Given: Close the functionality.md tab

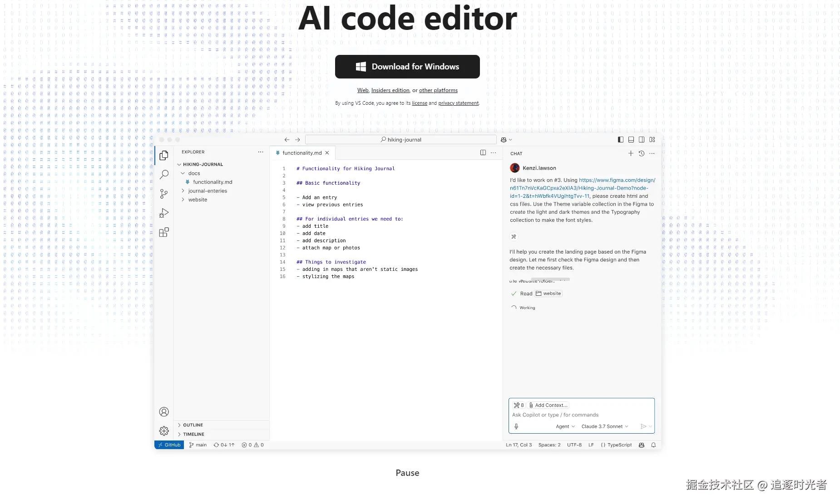Looking at the screenshot, I should tap(327, 153).
